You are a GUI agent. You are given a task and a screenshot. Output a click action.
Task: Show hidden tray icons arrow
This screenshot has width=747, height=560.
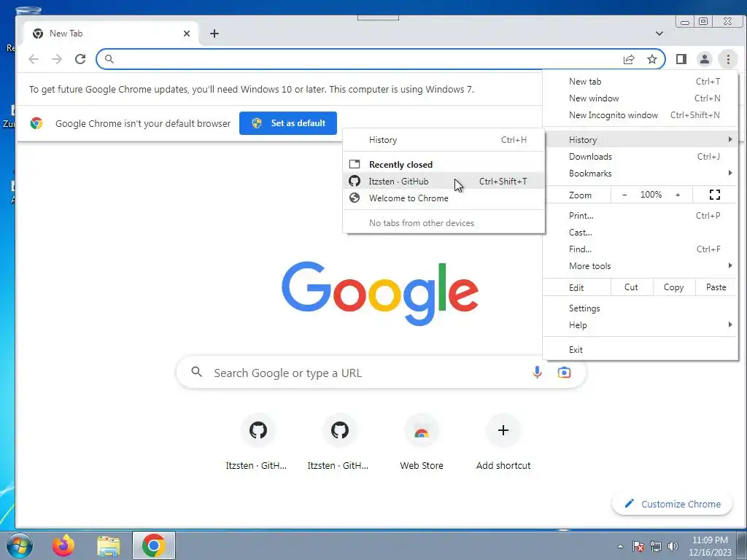[x=620, y=546]
